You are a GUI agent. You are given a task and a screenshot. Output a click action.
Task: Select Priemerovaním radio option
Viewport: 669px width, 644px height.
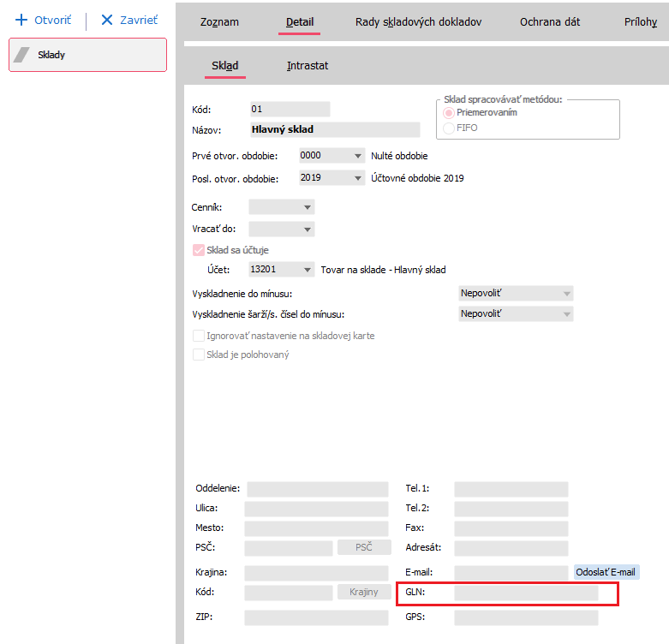click(449, 113)
